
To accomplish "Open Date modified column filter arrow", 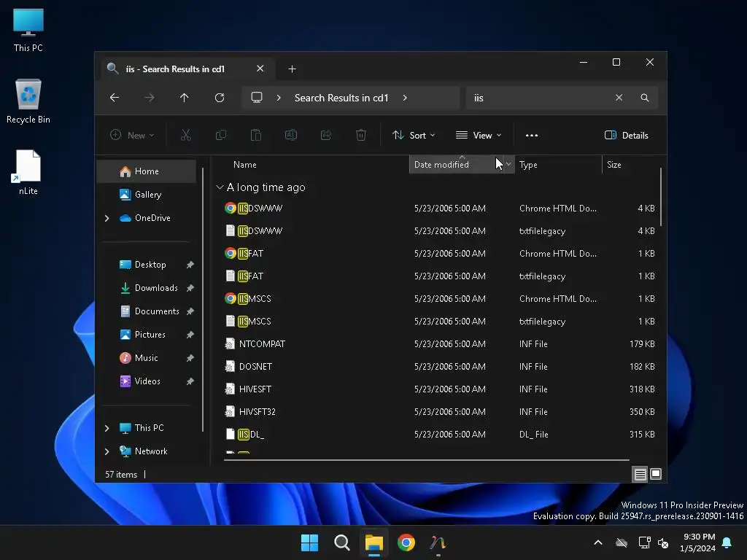I will pyautogui.click(x=508, y=164).
